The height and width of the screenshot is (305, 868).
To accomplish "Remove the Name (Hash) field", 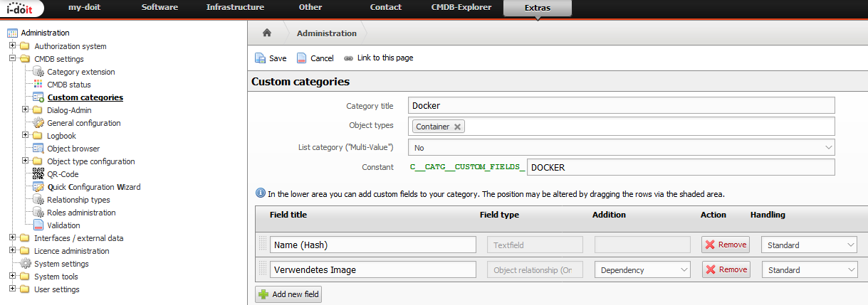I will pyautogui.click(x=726, y=245).
